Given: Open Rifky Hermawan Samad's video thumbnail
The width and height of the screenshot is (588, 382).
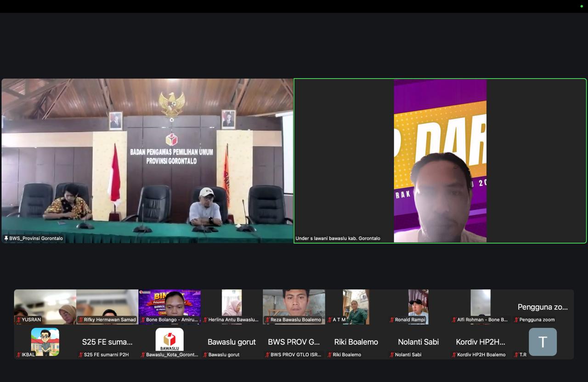Looking at the screenshot, I should (x=107, y=307).
